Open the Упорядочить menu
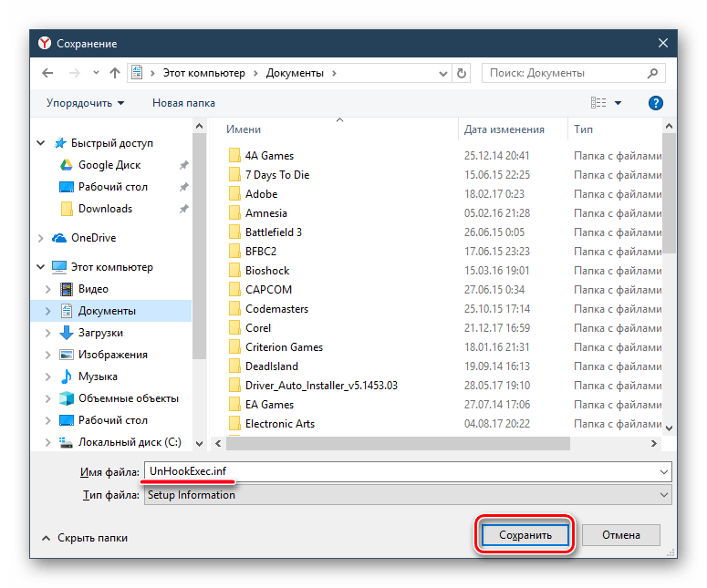707x588 pixels. pos(85,103)
